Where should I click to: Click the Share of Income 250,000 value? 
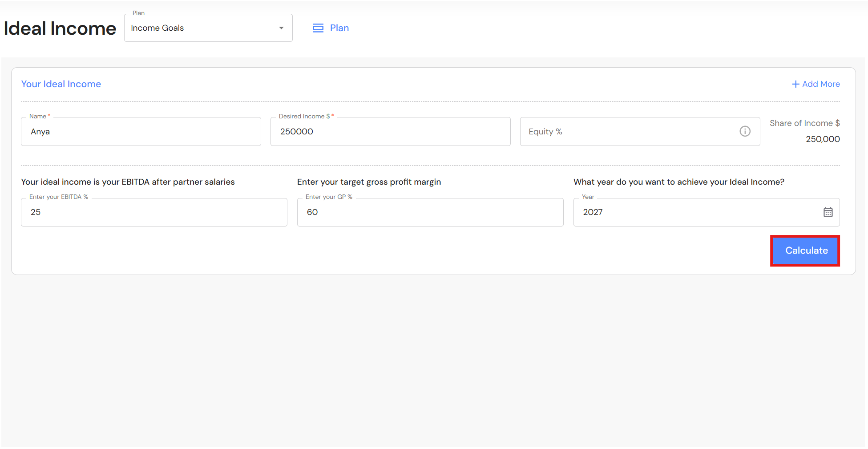pos(823,139)
